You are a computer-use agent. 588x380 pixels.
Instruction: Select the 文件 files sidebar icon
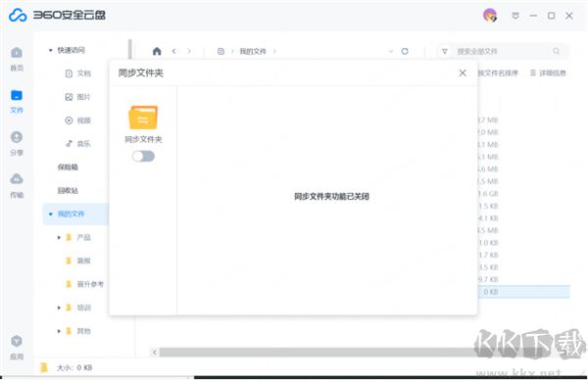pos(17,101)
